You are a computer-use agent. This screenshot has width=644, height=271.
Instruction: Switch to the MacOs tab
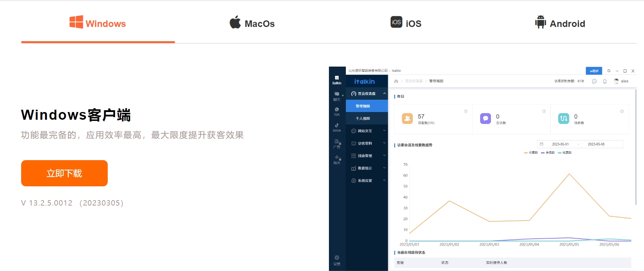pyautogui.click(x=252, y=23)
